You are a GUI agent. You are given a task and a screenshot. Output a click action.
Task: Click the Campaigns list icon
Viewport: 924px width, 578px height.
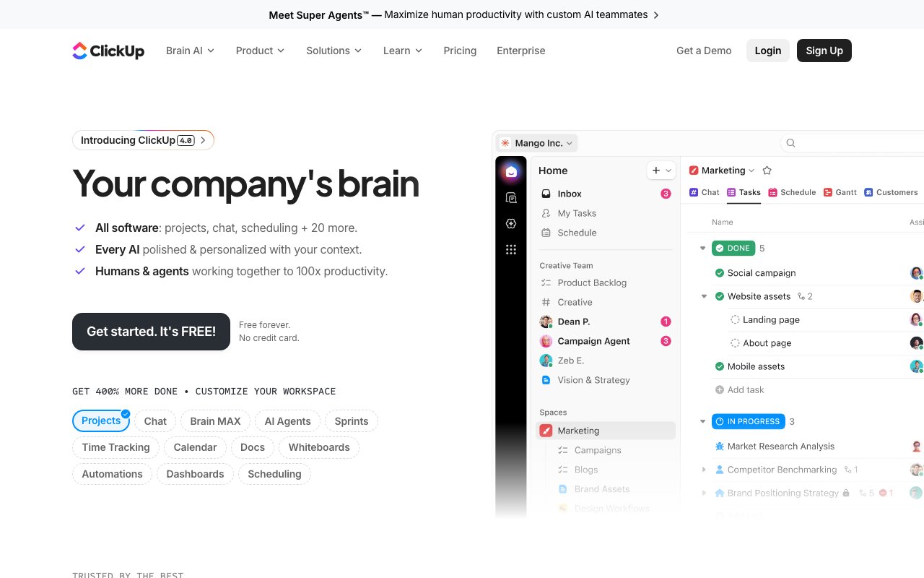click(562, 450)
